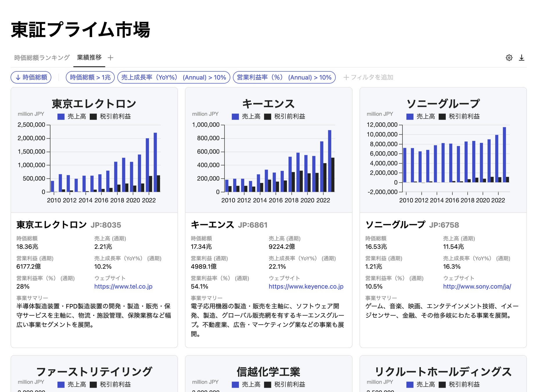Image resolution: width=541 pixels, height=392 pixels.
Task: Click the 16.53兆 market cap value
Action: click(376, 247)
